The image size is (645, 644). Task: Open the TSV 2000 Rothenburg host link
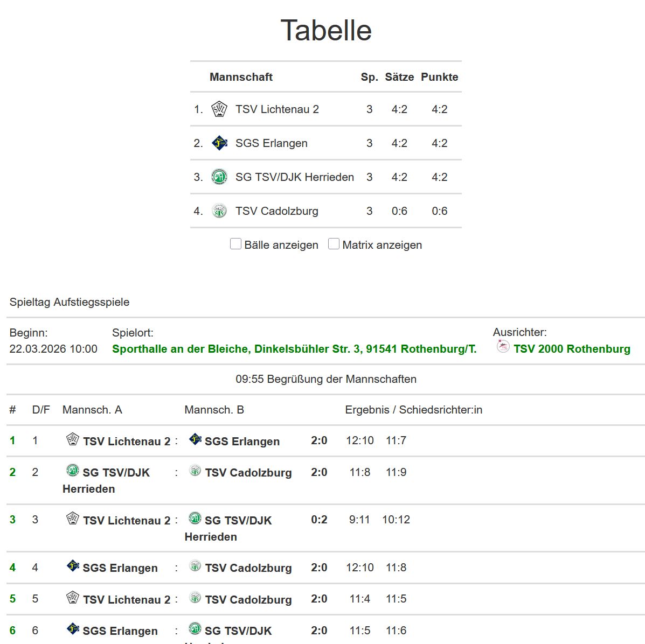(571, 349)
